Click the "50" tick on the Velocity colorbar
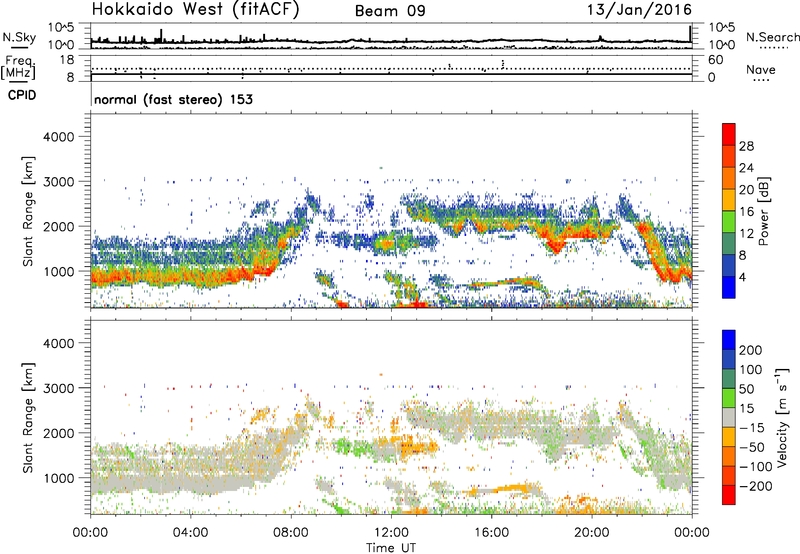Screen dimensions: 800x554 pos(746,389)
